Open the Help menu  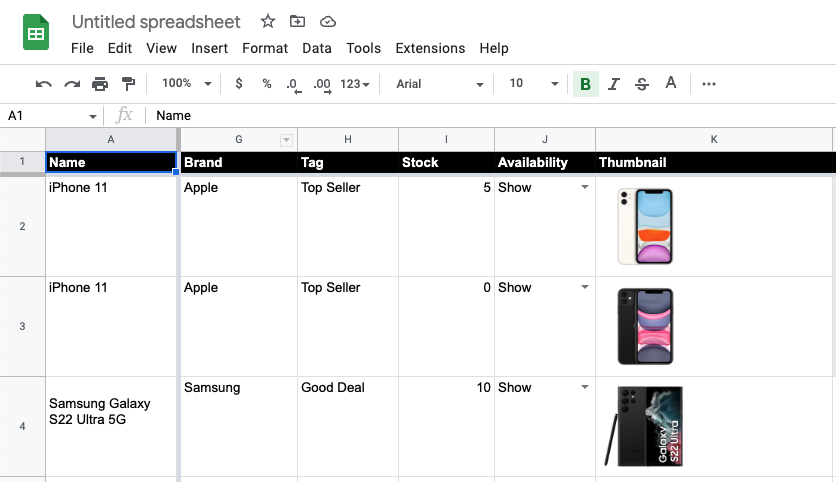point(494,48)
